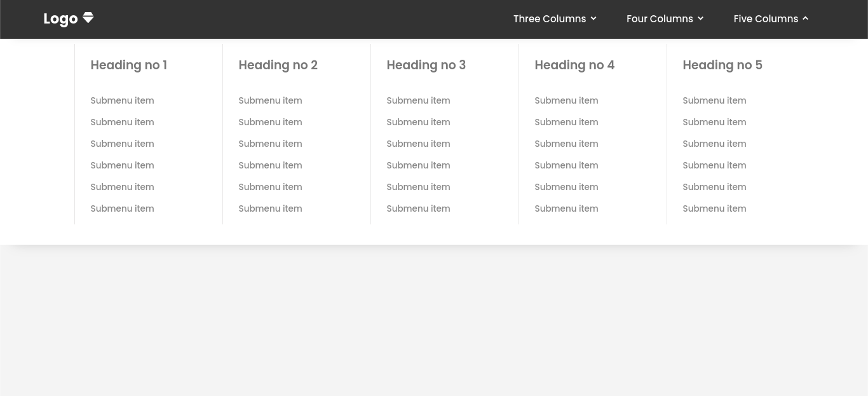
Task: Click the downward chevron beside Four Columns
Action: click(x=700, y=18)
